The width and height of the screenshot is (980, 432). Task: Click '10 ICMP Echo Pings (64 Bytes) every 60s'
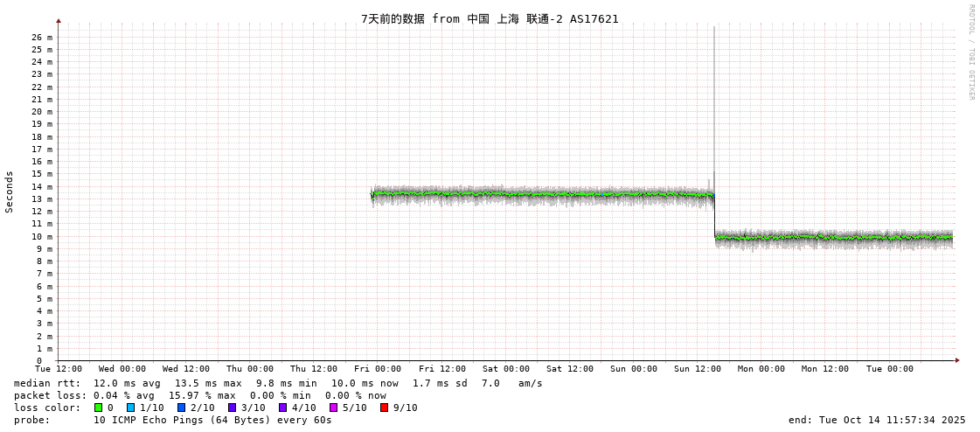212,420
